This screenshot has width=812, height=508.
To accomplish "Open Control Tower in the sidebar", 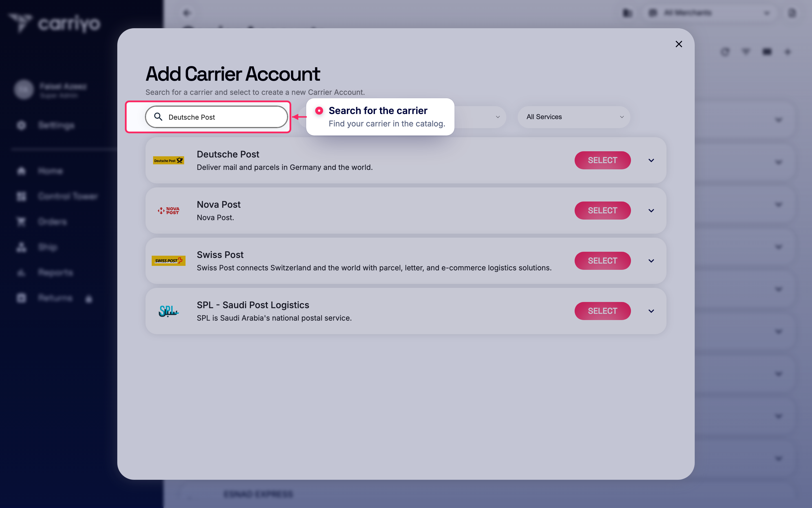I will pyautogui.click(x=68, y=196).
